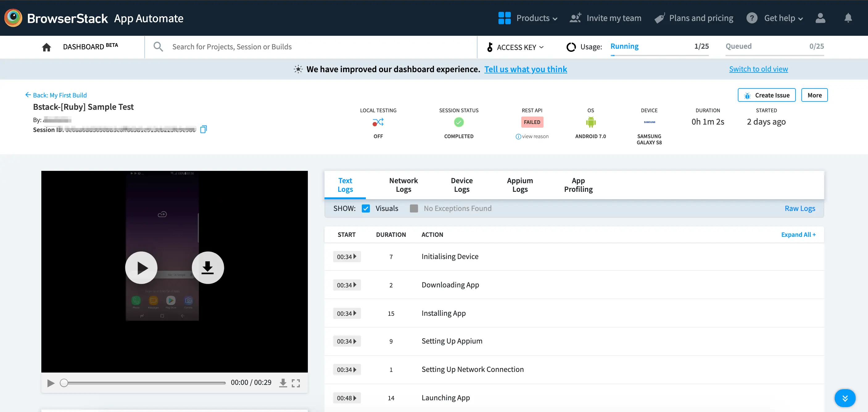Click the BrowserStack logo icon
The width and height of the screenshot is (868, 412).
(x=13, y=18)
